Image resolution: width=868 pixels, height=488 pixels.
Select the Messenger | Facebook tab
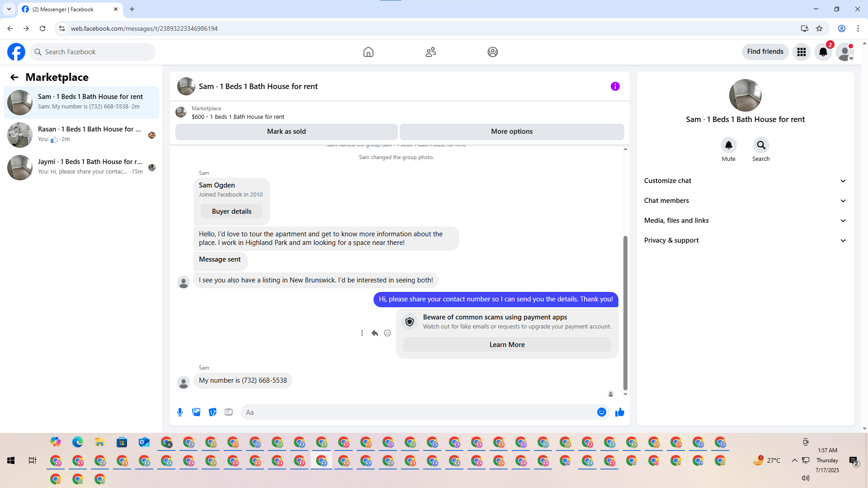pyautogui.click(x=70, y=9)
